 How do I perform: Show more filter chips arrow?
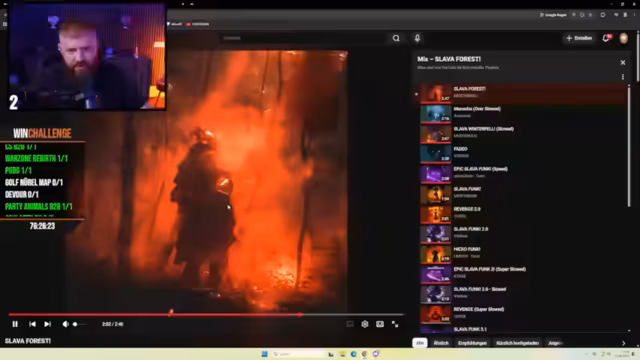tap(623, 343)
